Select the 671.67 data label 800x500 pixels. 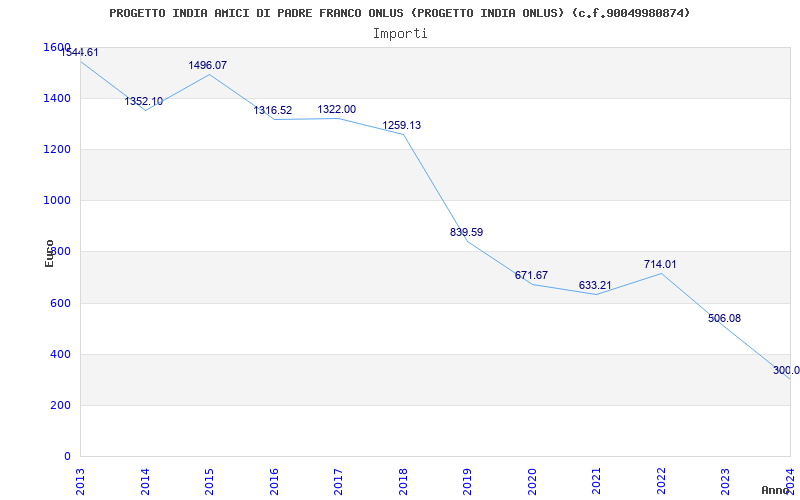531,275
